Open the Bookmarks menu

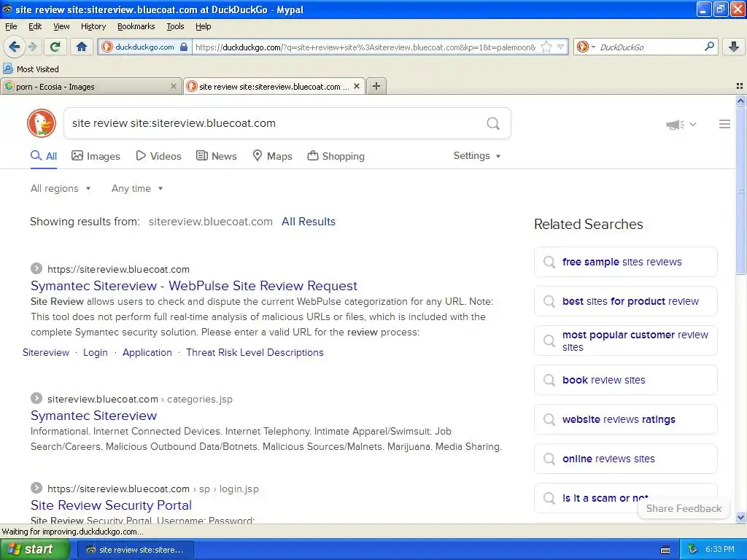point(136,26)
